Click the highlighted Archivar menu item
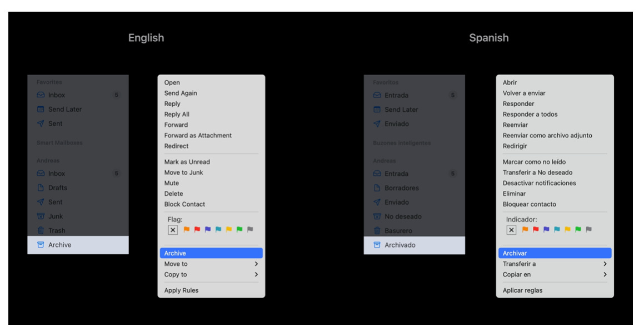 (x=555, y=253)
